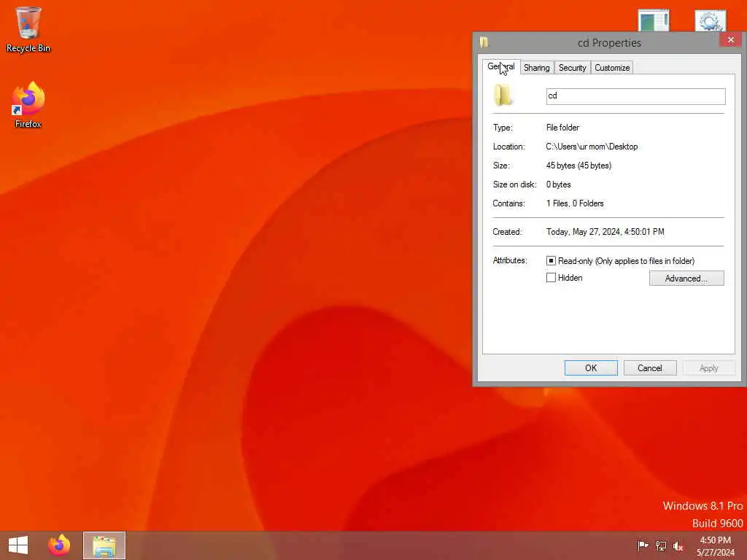Open Action Center flag tray icon
Screen dimensions: 747x560
click(x=643, y=545)
